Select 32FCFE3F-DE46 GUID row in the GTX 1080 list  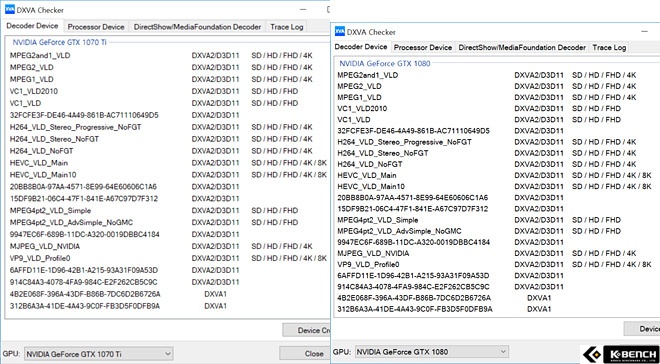[495, 131]
